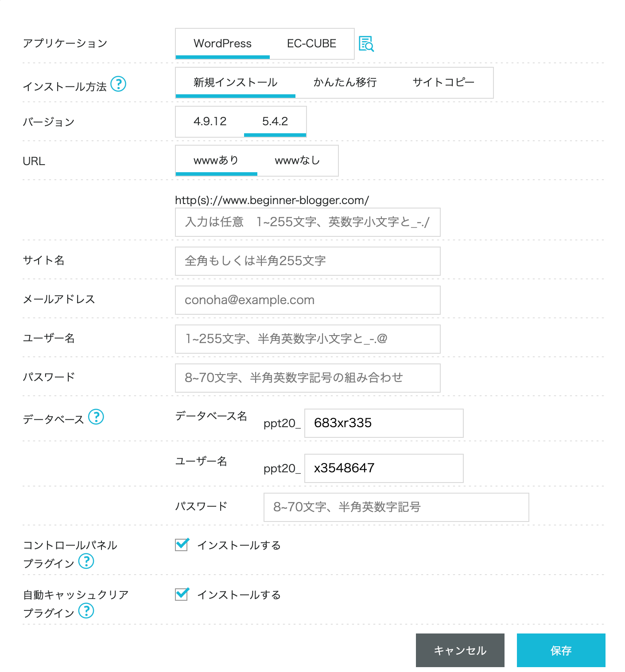This screenshot has height=672, width=625.
Task: Uncheck auto cache clear plugin checkbox
Action: 182,594
